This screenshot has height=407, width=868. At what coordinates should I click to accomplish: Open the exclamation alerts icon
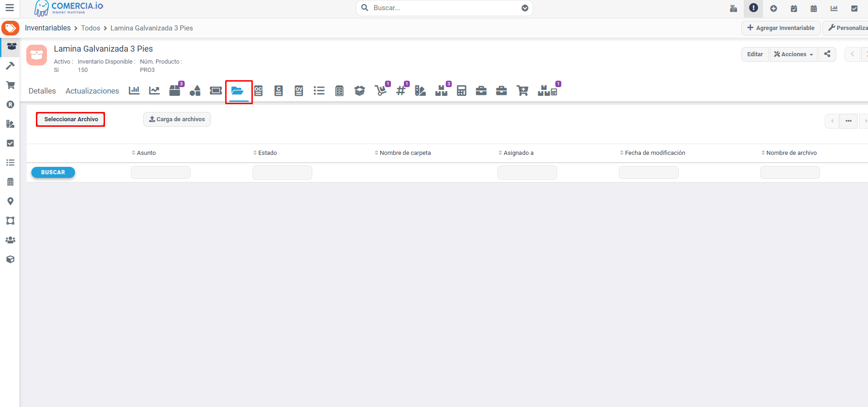click(x=753, y=8)
